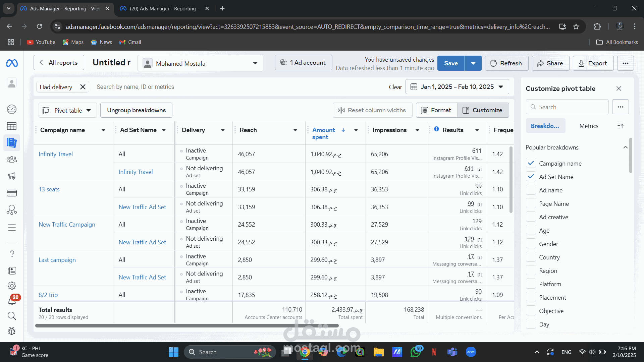Select the Format tab
This screenshot has width=644, height=362.
coord(436,110)
